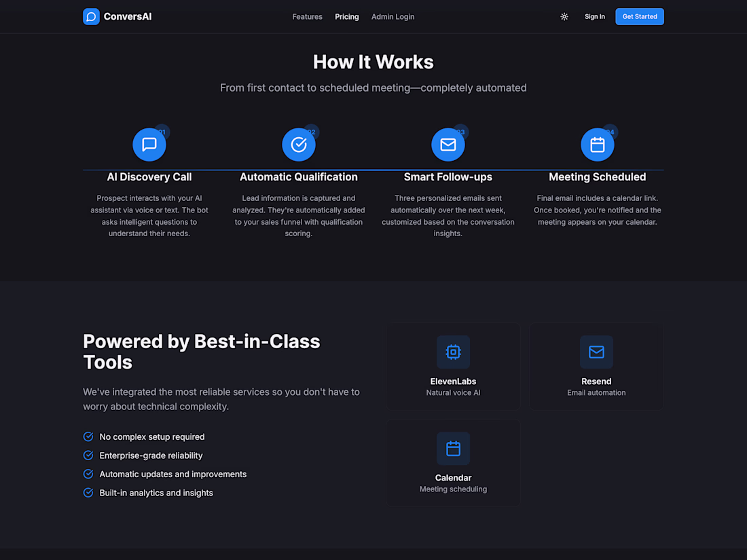Click the 'From first contact to scheduled meeting' subtitle

coord(373,88)
